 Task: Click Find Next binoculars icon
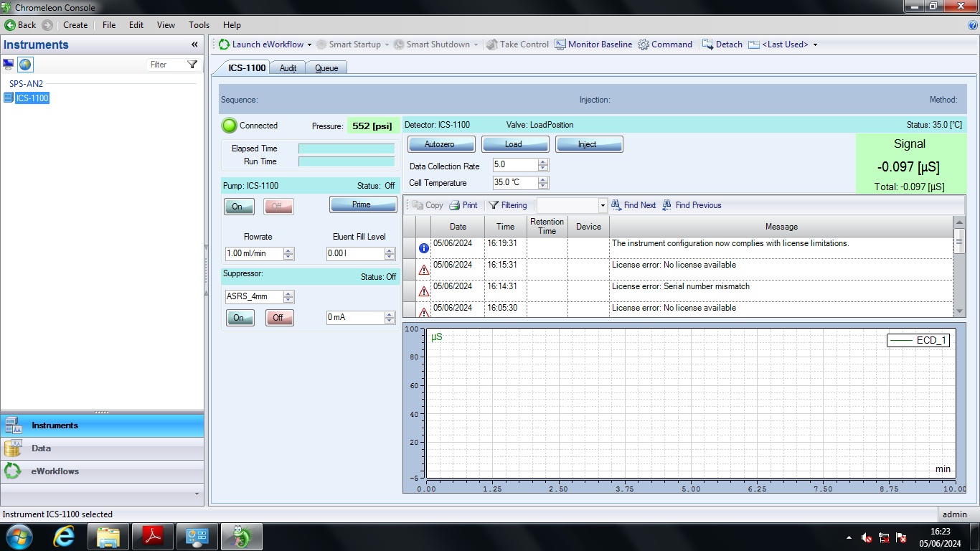pos(616,205)
